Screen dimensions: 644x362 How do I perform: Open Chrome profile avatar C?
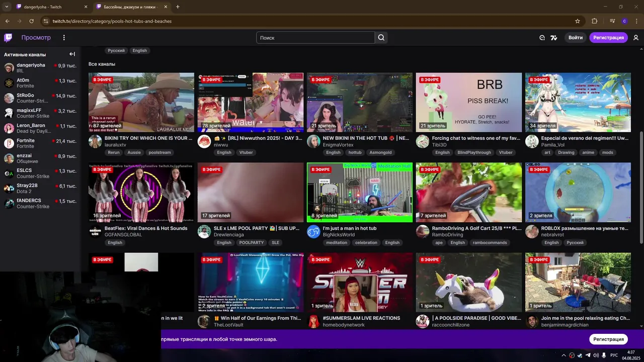point(624,21)
